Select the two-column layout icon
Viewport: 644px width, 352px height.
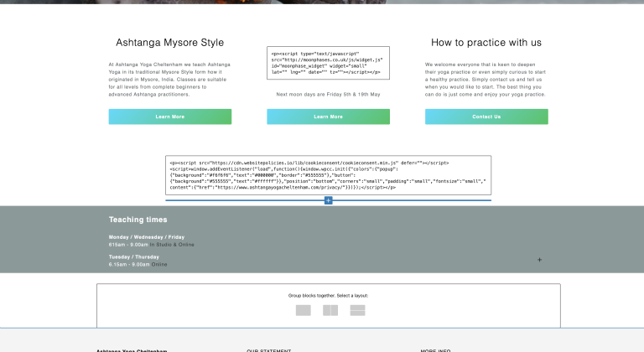point(330,310)
